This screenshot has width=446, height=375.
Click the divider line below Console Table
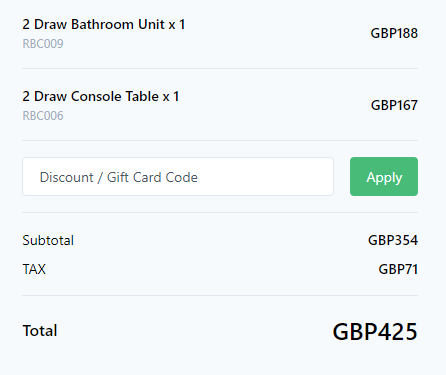(x=220, y=140)
